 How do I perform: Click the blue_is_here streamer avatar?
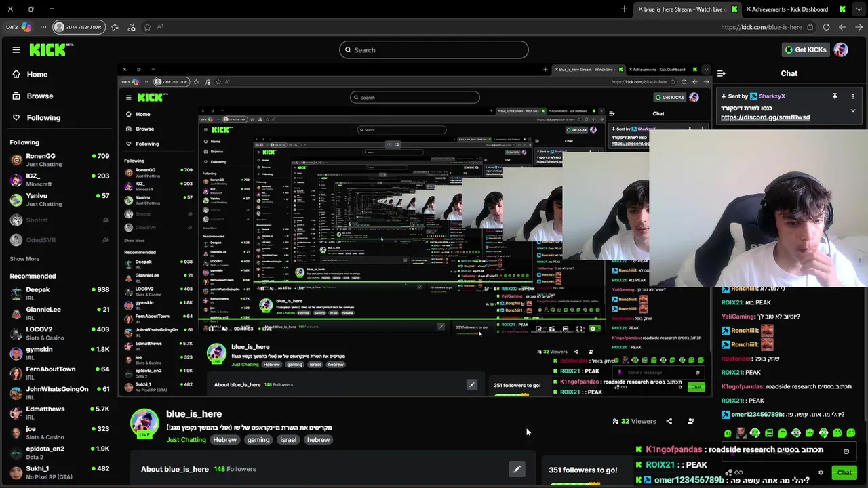pos(144,422)
